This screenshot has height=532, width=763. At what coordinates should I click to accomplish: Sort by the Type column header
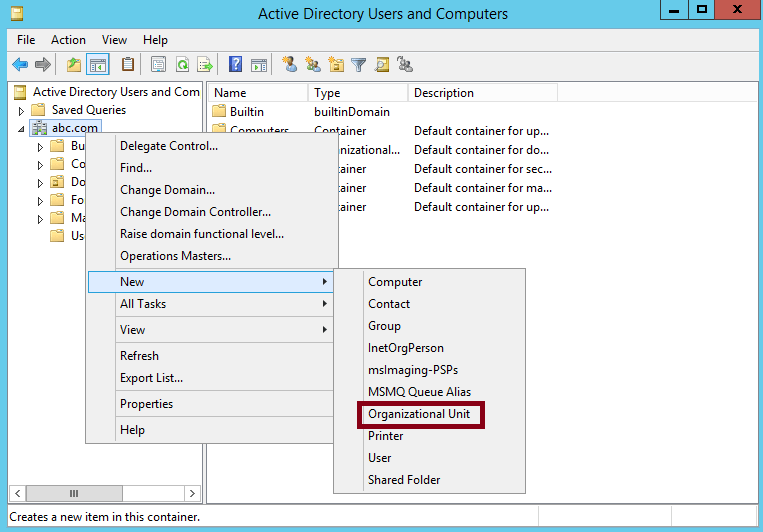(x=358, y=92)
